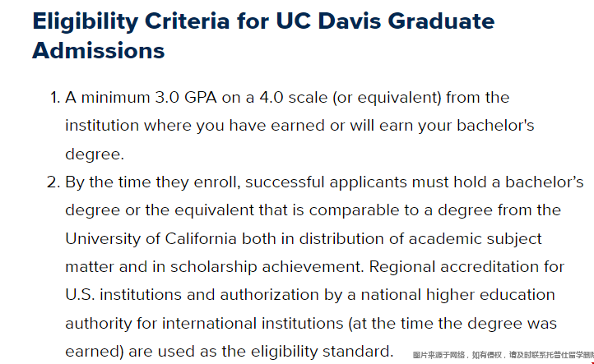Viewport: 594px width, 364px height.
Task: Click the phrase 'national higher education'
Action: [458, 295]
